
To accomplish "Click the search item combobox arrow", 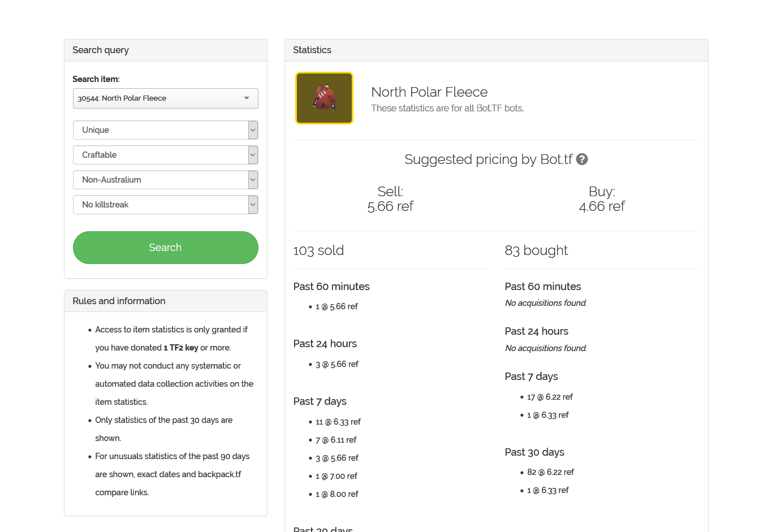I will pos(247,98).
